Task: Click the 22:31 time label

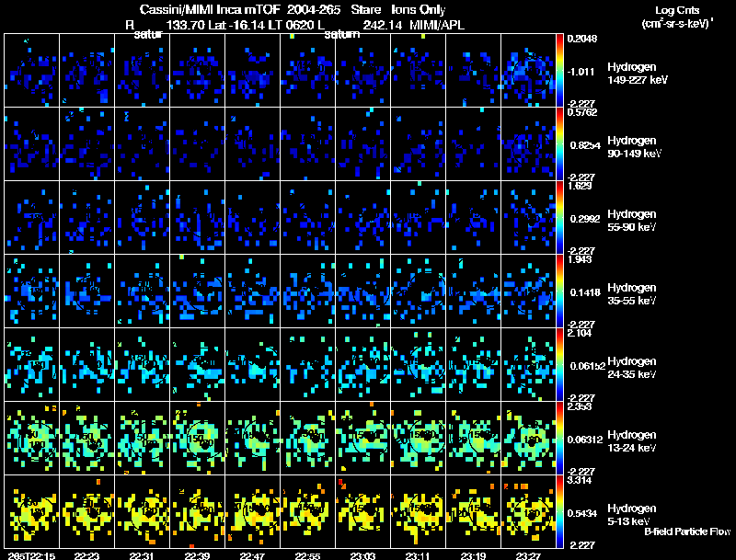Action: 142,555
